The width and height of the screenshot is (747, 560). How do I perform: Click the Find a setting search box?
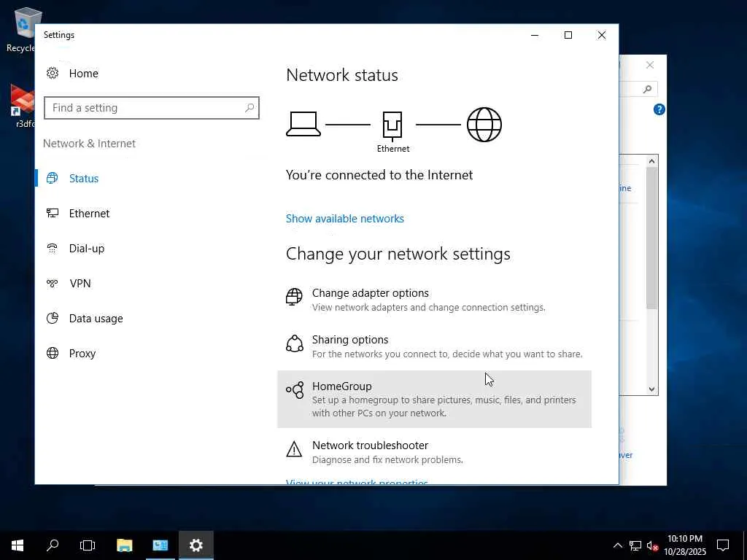point(152,108)
